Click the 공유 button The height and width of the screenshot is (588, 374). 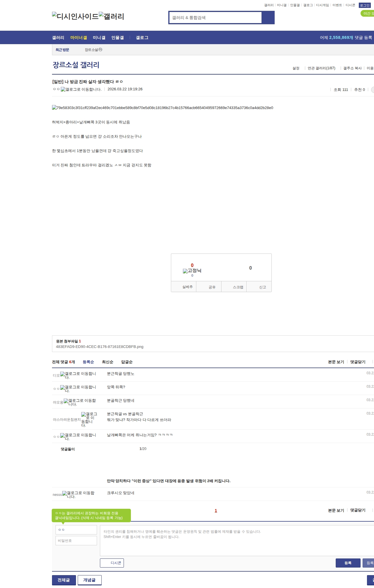(x=209, y=287)
